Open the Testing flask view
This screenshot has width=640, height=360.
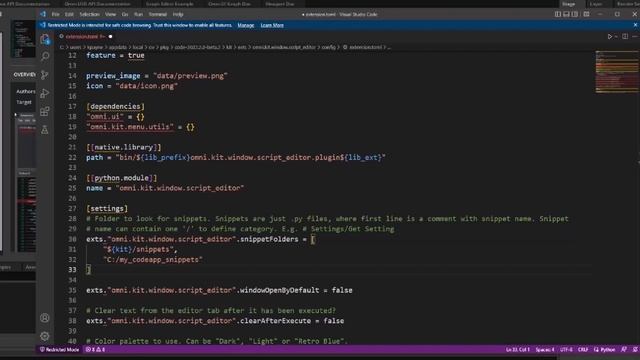click(x=45, y=130)
